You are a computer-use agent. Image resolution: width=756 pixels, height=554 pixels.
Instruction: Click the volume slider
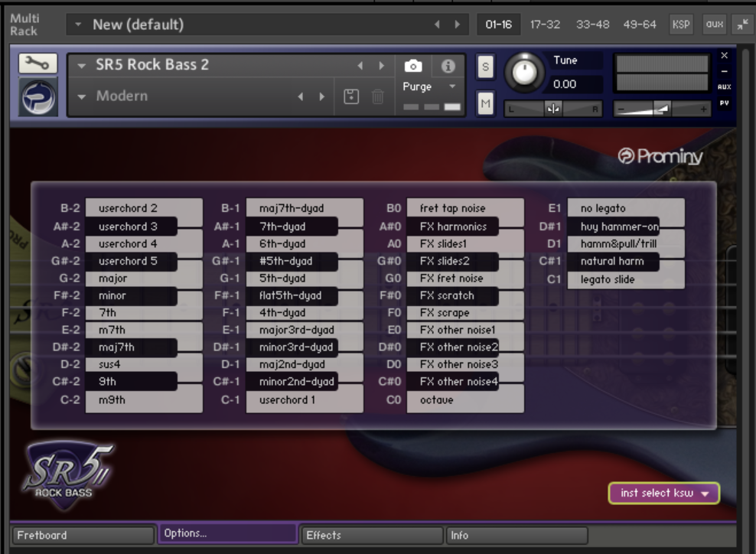pyautogui.click(x=662, y=109)
